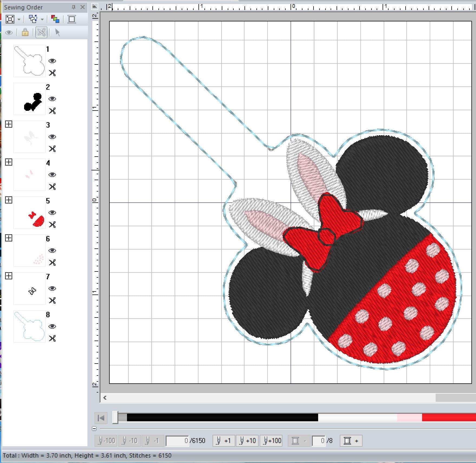Expand sewing order item 6
Screen dimensions: 476x463
9,238
